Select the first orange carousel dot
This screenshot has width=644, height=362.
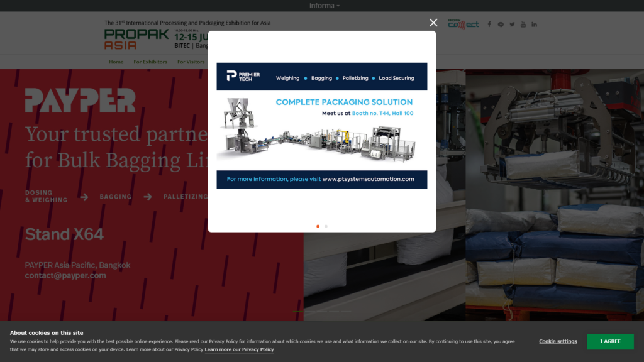(318, 226)
